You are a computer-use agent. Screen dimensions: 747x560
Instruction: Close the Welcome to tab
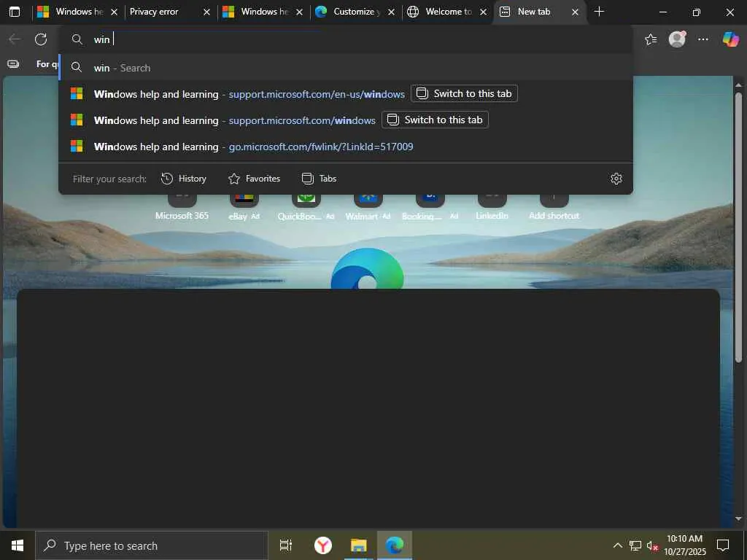coord(483,12)
